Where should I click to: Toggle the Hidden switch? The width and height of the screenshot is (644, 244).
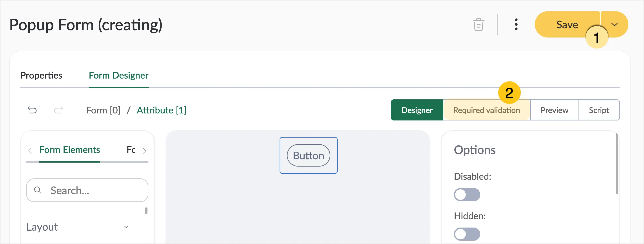tap(467, 234)
